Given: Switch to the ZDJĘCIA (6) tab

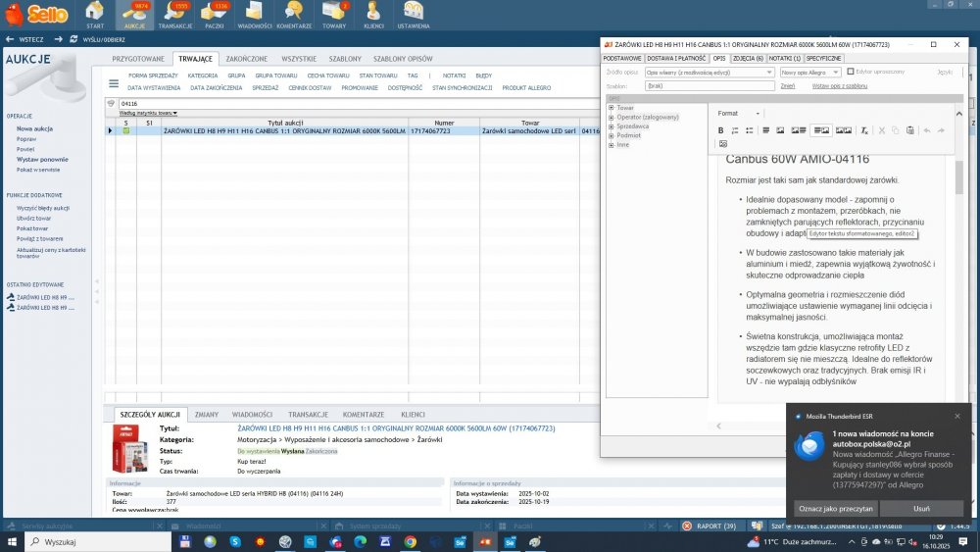Looking at the screenshot, I should [x=748, y=58].
